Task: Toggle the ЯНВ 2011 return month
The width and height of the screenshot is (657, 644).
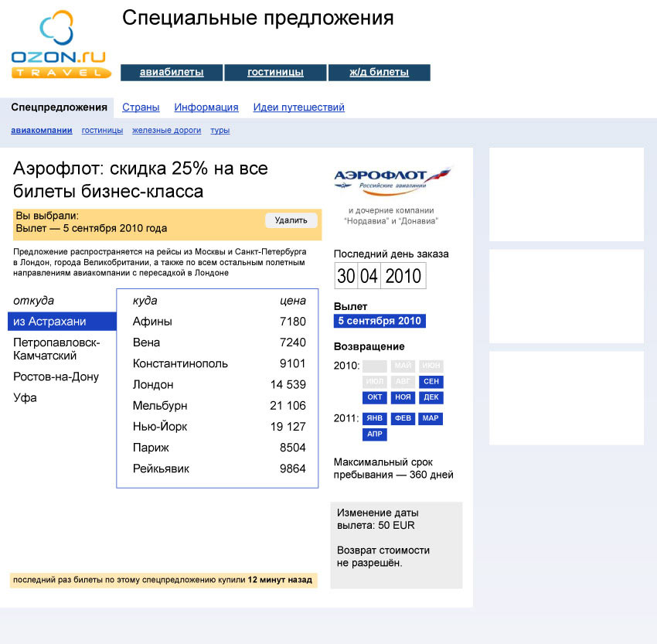Action: click(375, 418)
